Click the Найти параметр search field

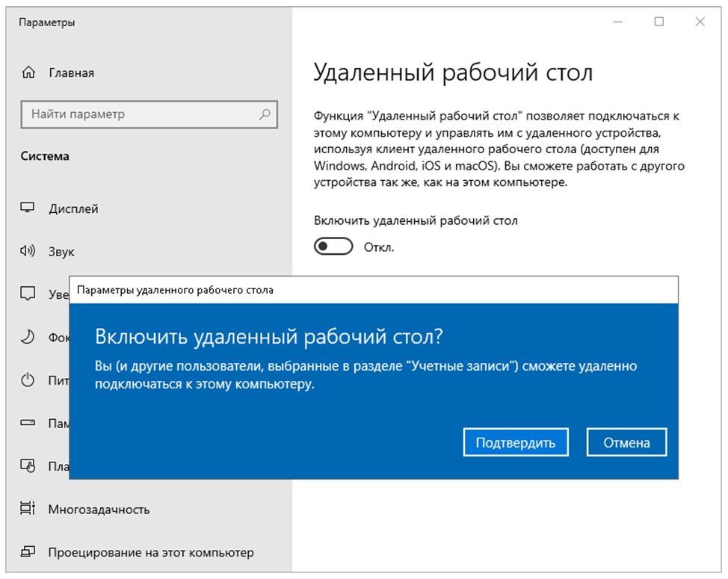pyautogui.click(x=142, y=115)
